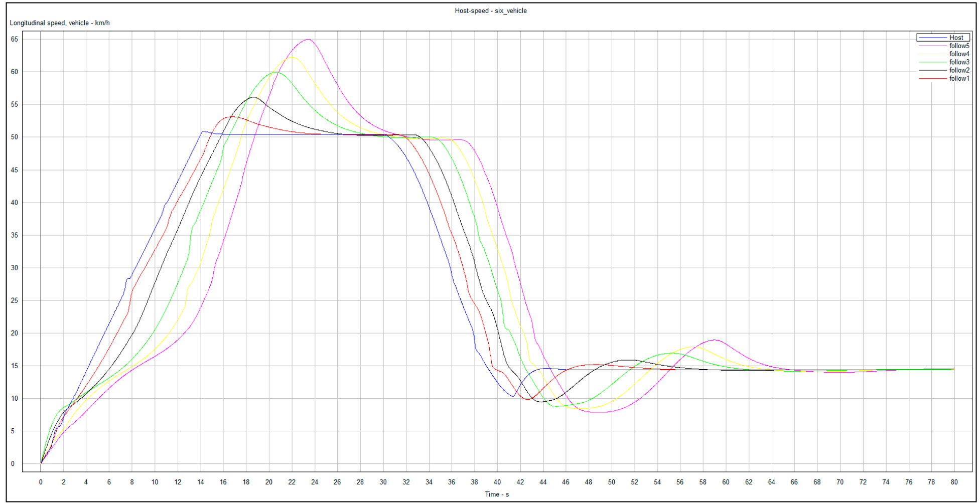This screenshot has width=980, height=503.
Task: Click the 40 tick on the time axis
Action: 497,482
